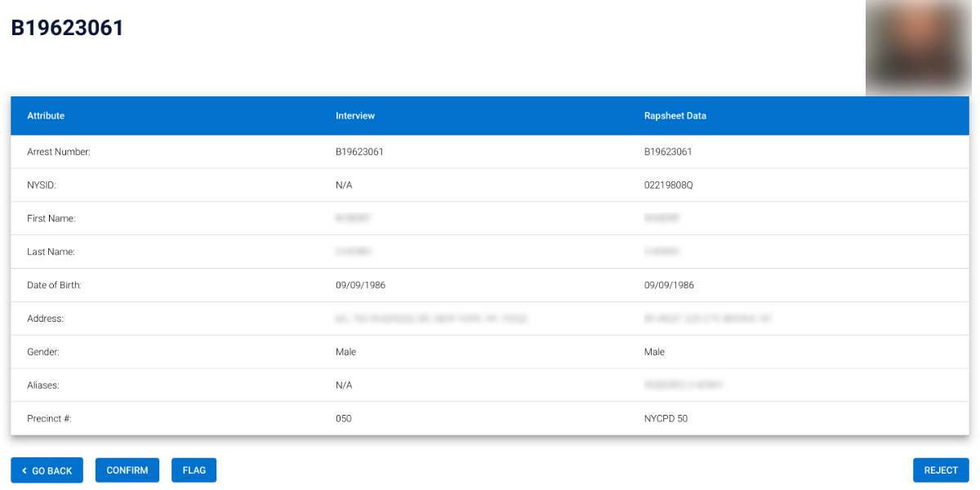Click the NYSID value 02219808Q
Viewport: 980px width, 490px height.
670,185
